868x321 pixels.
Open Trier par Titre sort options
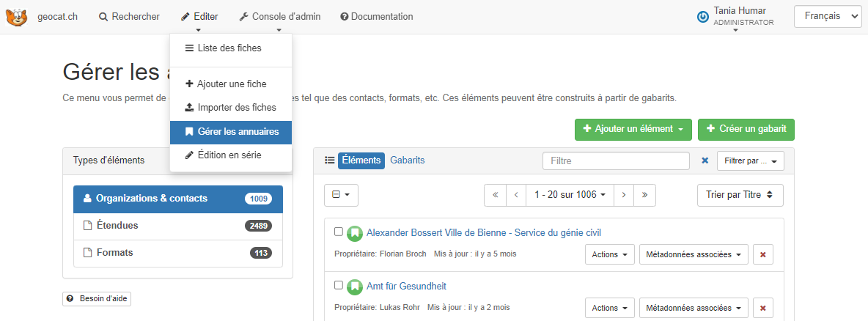tap(740, 195)
